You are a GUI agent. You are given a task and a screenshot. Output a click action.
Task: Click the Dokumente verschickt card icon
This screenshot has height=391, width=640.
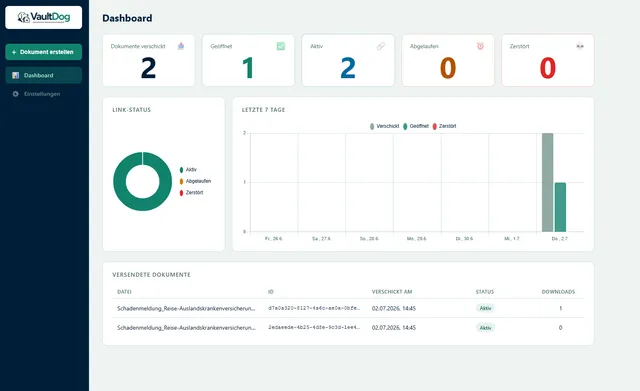[181, 46]
